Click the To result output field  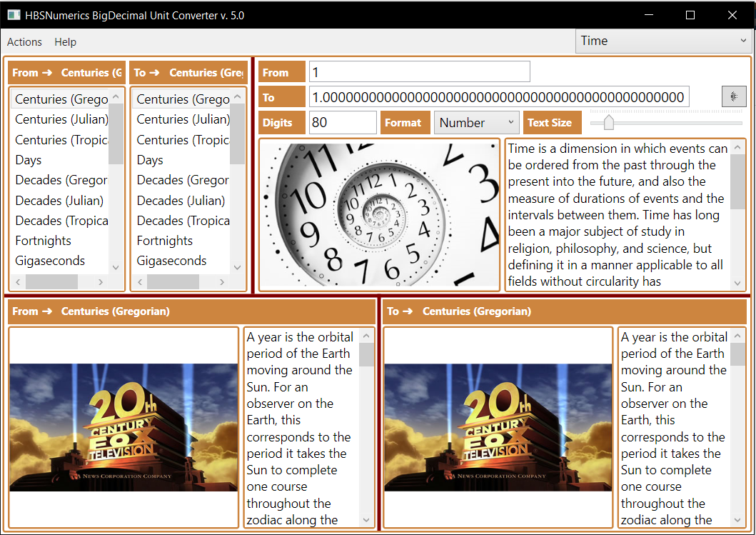click(498, 97)
